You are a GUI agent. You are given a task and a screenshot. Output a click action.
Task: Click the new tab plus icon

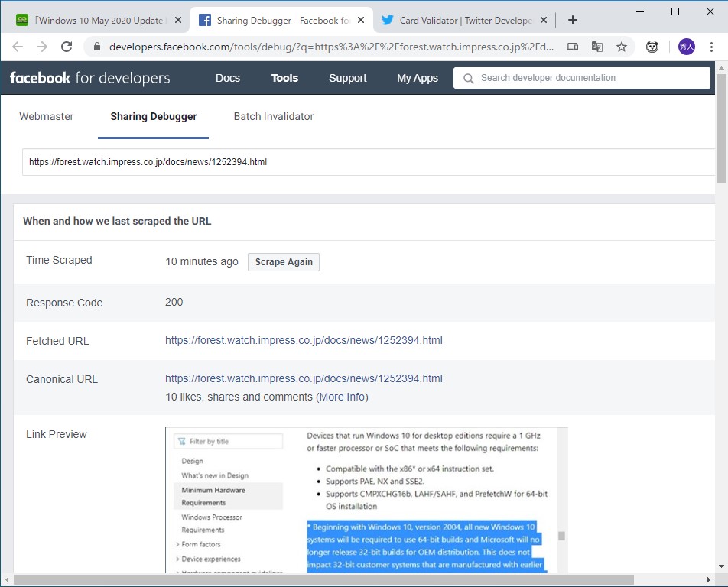(572, 19)
